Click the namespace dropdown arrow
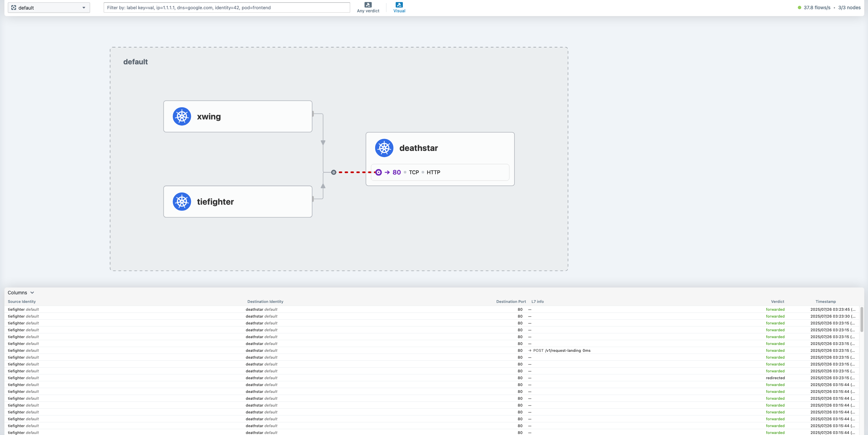The height and width of the screenshot is (435, 868). click(x=84, y=8)
